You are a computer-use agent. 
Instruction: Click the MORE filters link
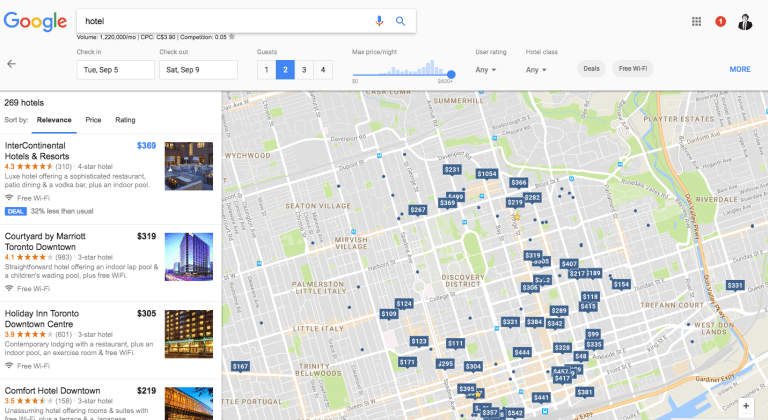(739, 69)
